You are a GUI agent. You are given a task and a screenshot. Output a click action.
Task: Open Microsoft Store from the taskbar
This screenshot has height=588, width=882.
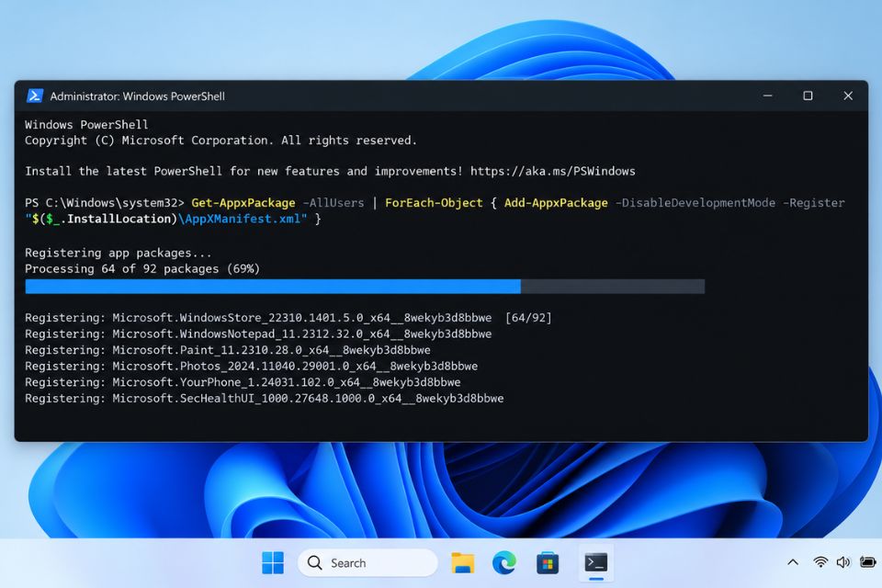tap(548, 562)
